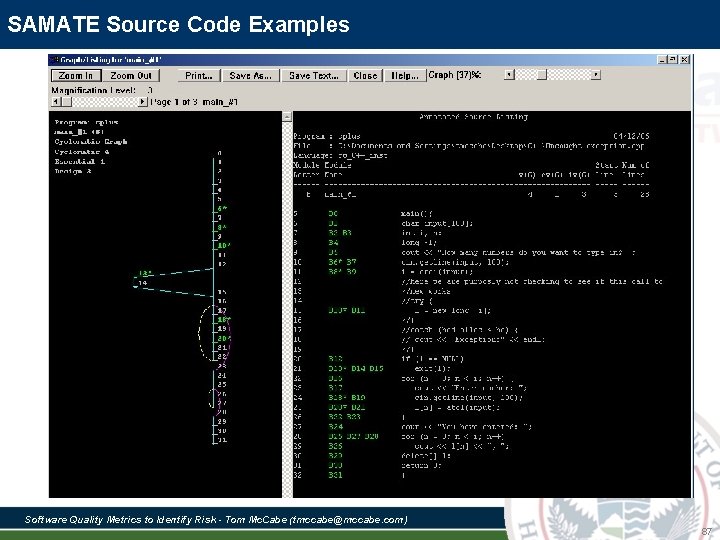720x540 pixels.
Task: Click the 'SAMATE Source Code Examples' slide title
Action: point(179,24)
